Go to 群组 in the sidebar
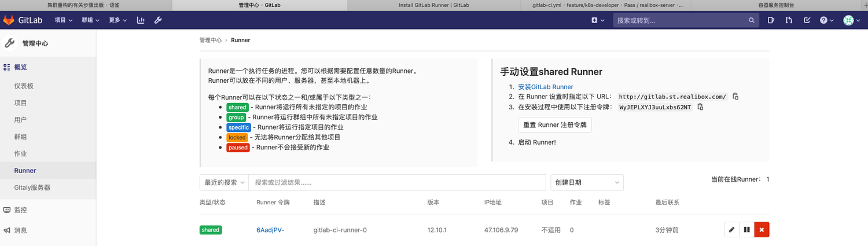Viewport: 868px width, 246px height. tap(20, 137)
